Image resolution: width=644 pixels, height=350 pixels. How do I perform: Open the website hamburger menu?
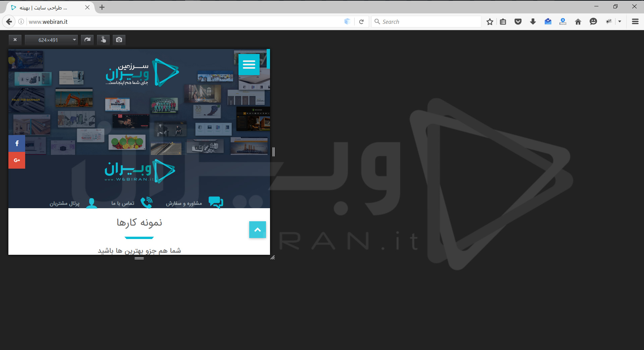pos(249,64)
